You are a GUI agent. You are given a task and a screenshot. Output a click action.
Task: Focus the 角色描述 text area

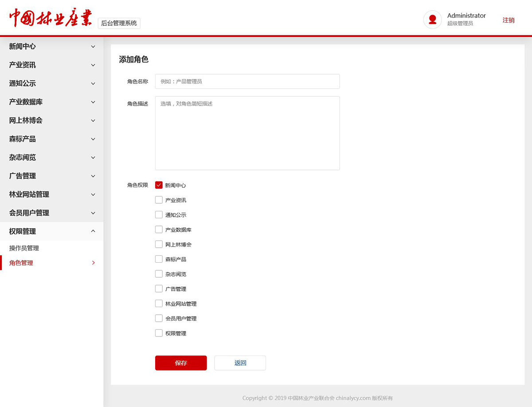coord(247,133)
